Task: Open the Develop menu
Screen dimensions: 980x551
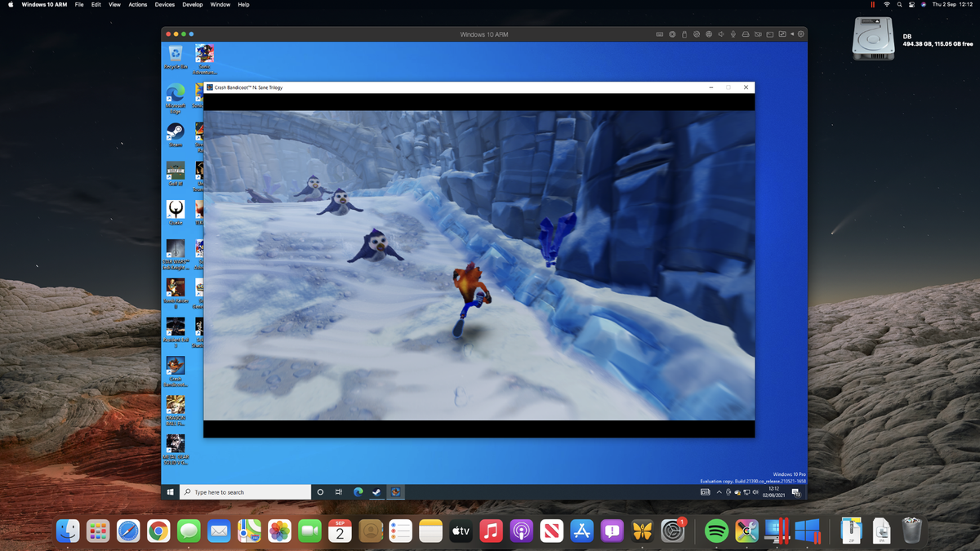Action: [193, 4]
